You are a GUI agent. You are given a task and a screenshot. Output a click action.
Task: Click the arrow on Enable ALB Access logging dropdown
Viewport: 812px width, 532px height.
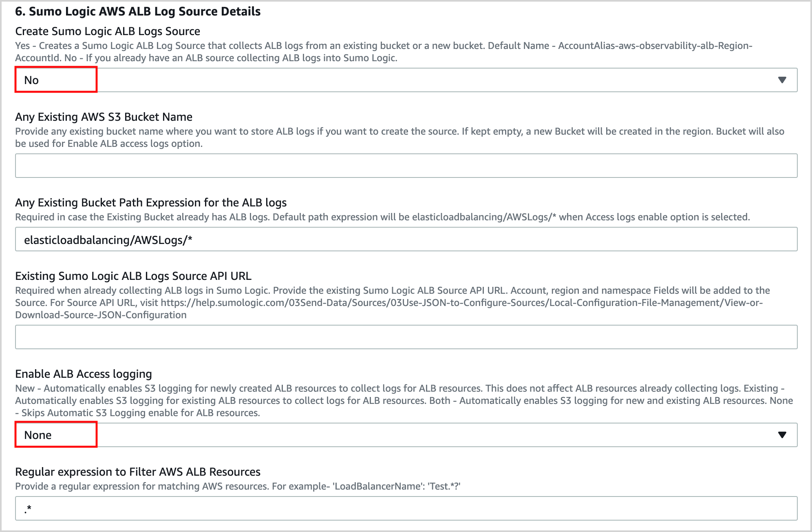tap(781, 435)
